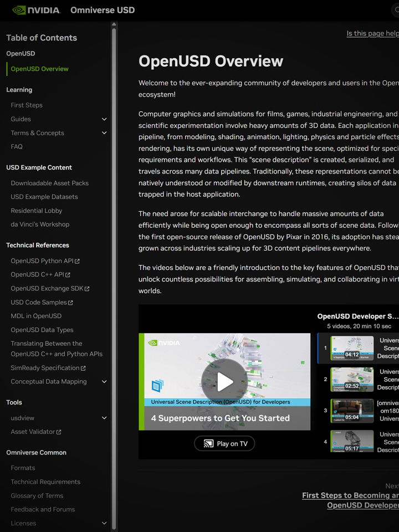Click Omniverse Common section heading
The height and width of the screenshot is (532, 399).
click(36, 453)
